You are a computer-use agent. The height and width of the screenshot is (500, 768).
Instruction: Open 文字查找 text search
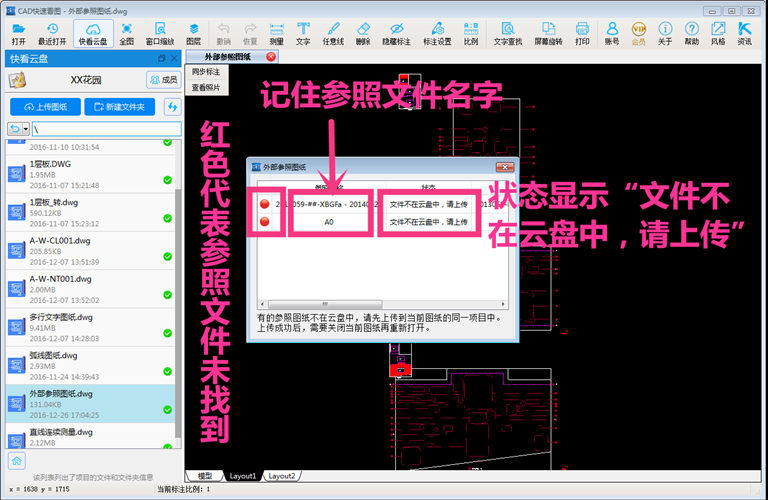pos(508,34)
